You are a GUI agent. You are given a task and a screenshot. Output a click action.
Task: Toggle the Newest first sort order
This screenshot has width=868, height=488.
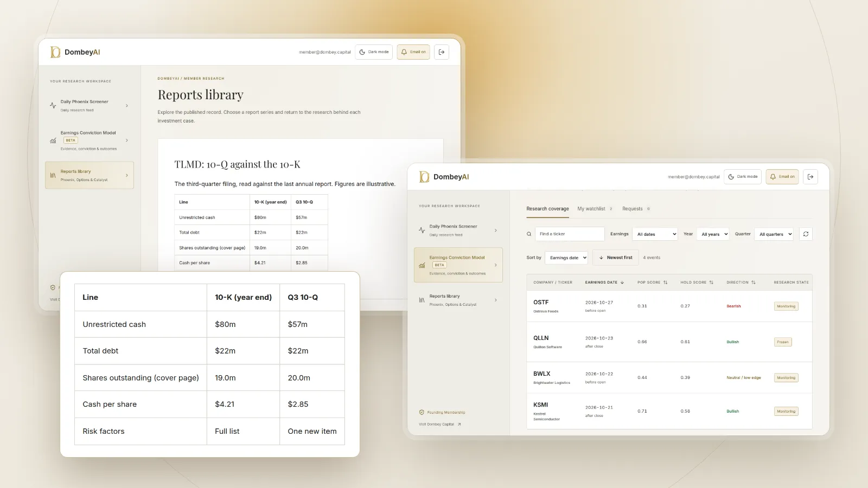click(615, 258)
